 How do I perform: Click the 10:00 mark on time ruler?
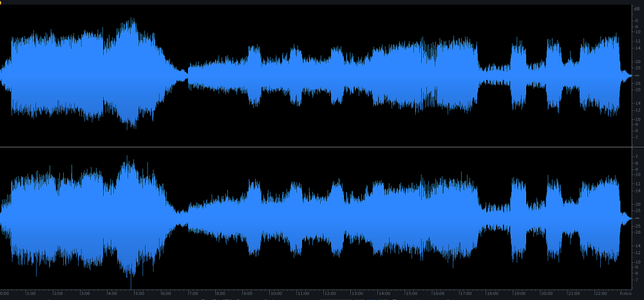[275, 294]
